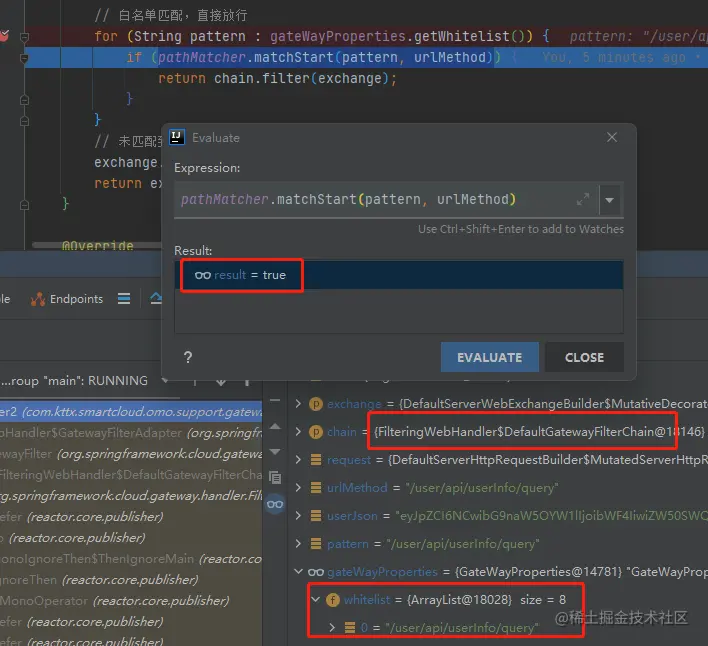Collapse the gateWayProperties watch node
The height and width of the screenshot is (646, 708).
tap(298, 572)
